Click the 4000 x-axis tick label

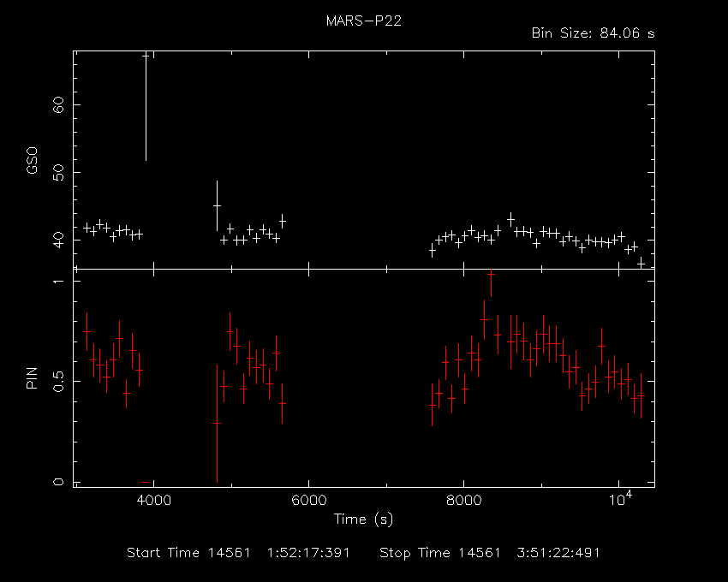tap(153, 501)
